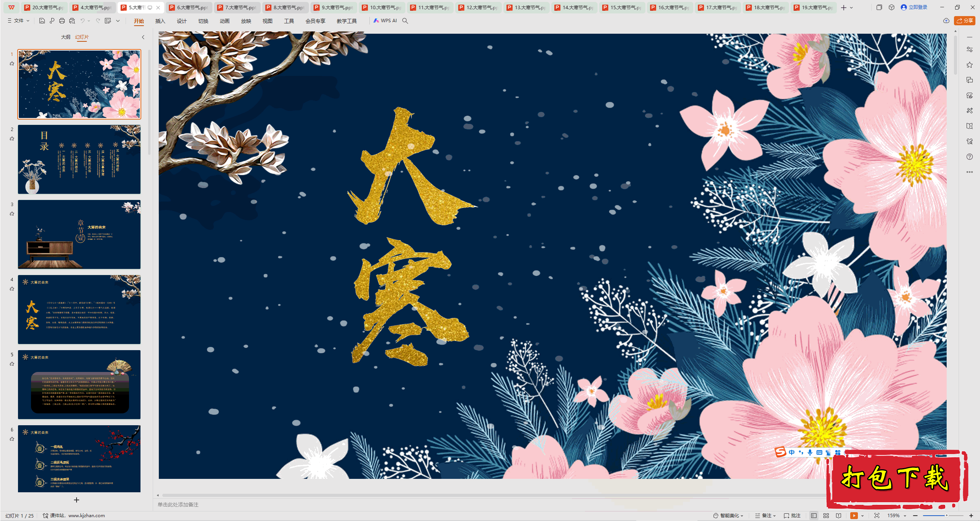Select slide 2 目录 thumbnail
The image size is (980, 521).
coord(79,159)
